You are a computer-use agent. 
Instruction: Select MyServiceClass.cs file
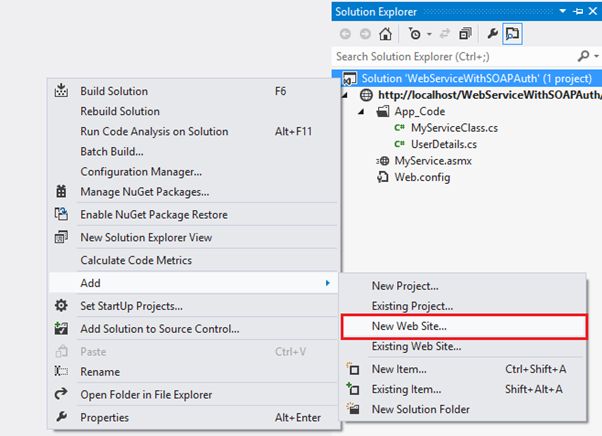[x=445, y=129]
